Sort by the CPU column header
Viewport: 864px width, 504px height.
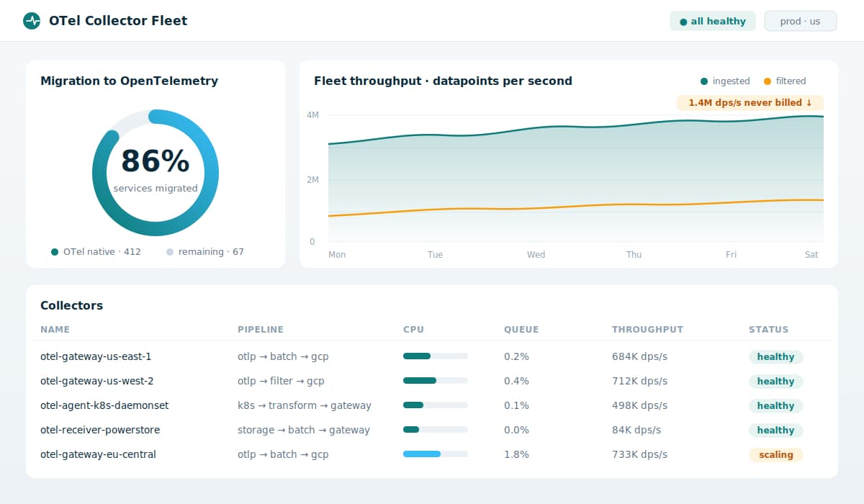coord(414,330)
